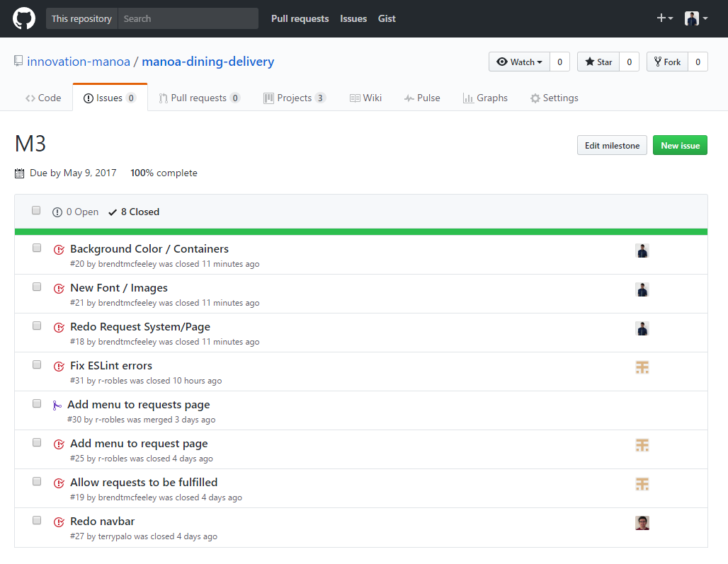The height and width of the screenshot is (564, 728).
Task: Click closed-issue icon for Redo navbar
Action: click(x=59, y=522)
